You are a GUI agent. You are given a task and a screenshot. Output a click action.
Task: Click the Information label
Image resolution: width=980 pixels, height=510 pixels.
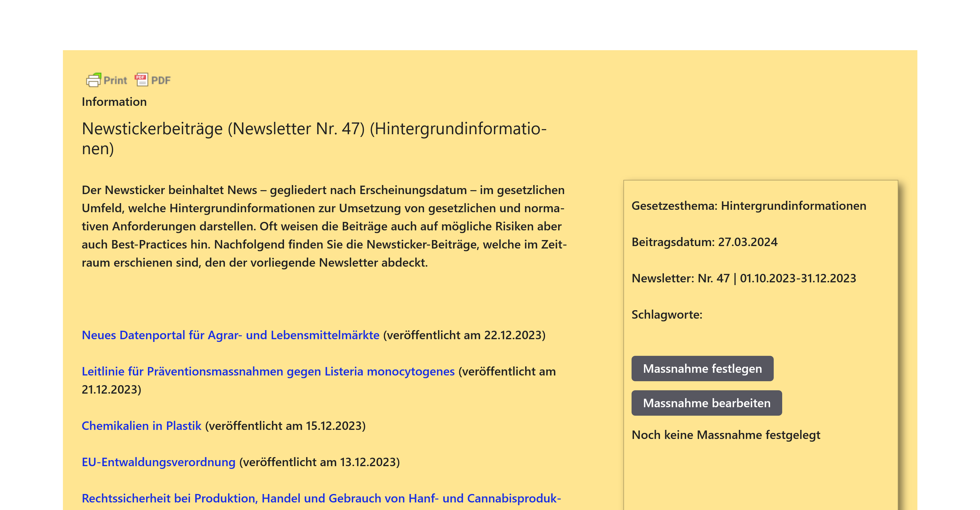pyautogui.click(x=114, y=102)
